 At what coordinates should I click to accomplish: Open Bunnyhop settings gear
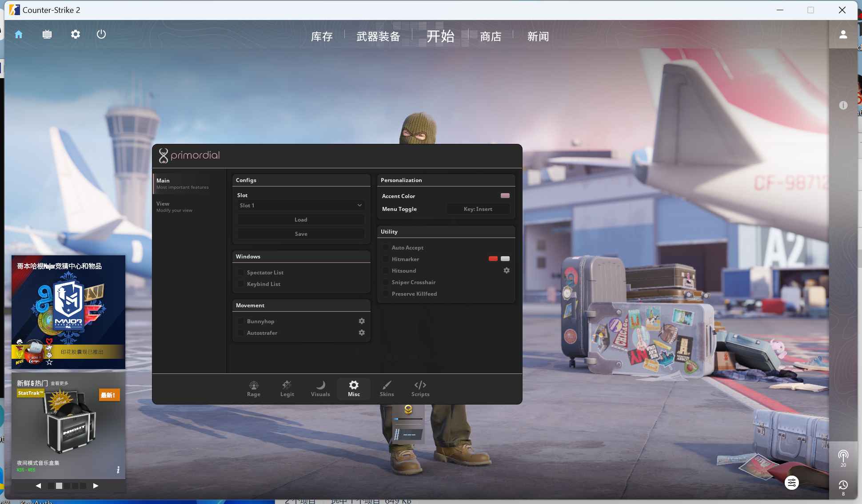point(362,321)
